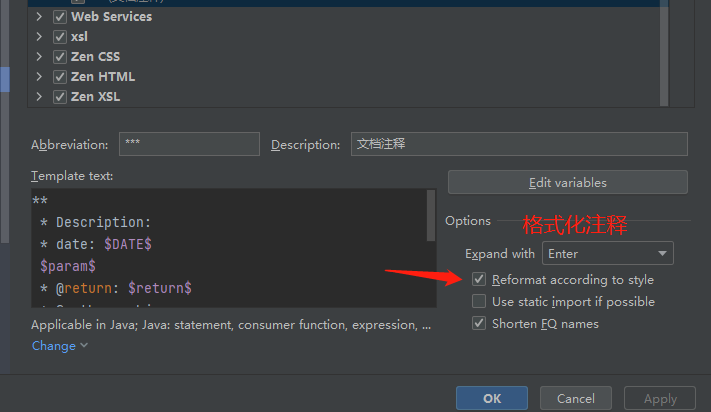The width and height of the screenshot is (711, 412).
Task: Expand the Zen CSS tree node
Action: click(x=39, y=57)
